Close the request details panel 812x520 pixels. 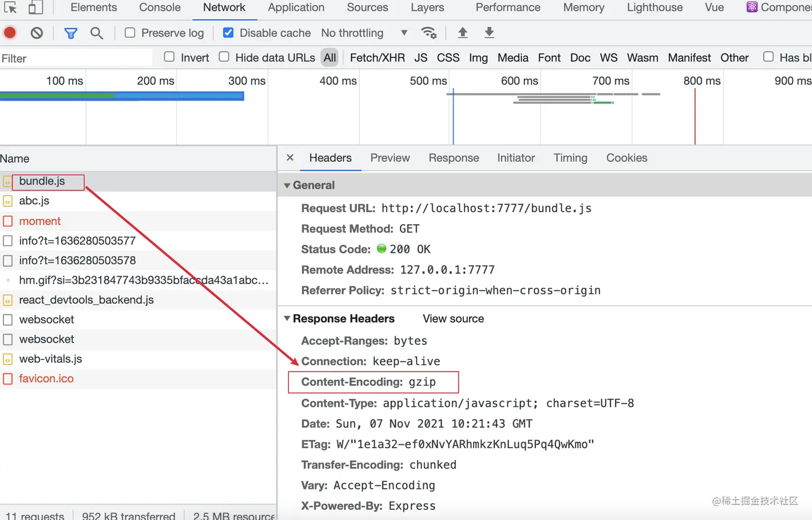point(290,157)
